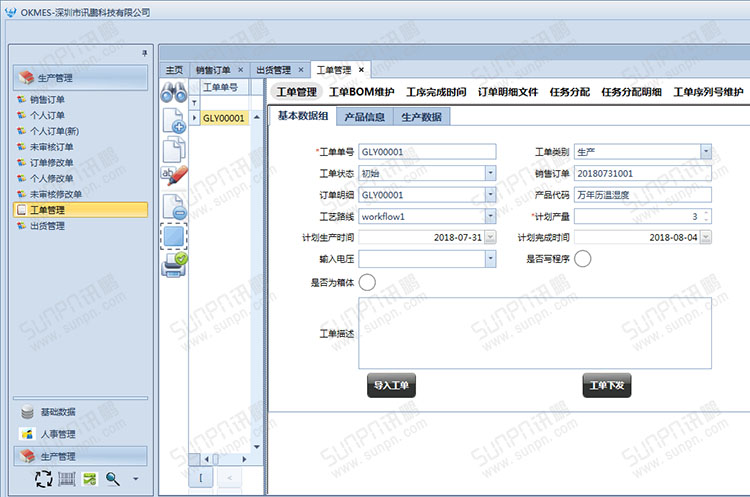Switch to the 销售订单 tab
Viewport: 750px width, 497px height.
coord(213,70)
